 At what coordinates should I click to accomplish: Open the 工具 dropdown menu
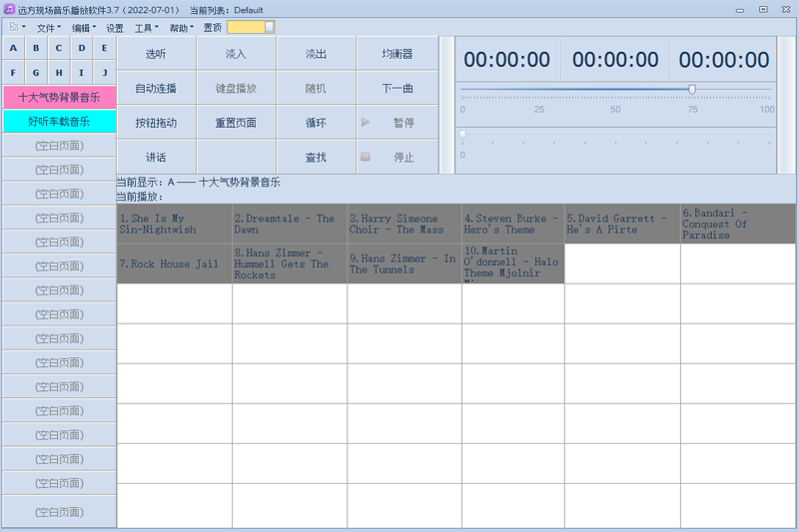146,28
